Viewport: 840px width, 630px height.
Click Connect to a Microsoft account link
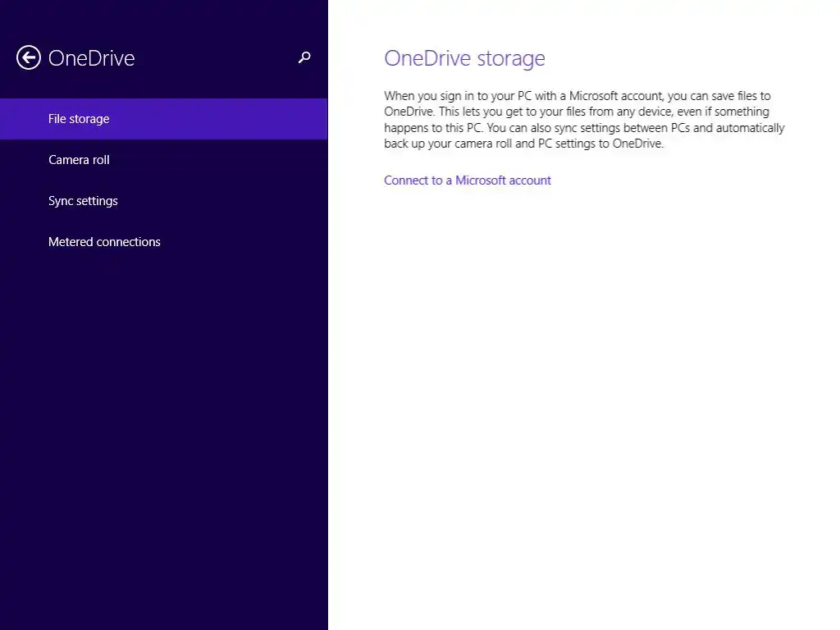click(467, 180)
